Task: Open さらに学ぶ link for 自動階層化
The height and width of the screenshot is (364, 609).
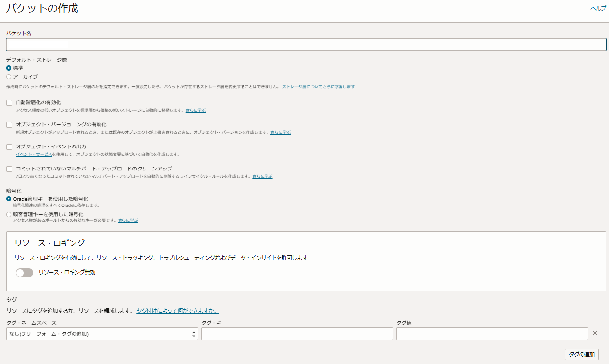Action: coord(195,110)
